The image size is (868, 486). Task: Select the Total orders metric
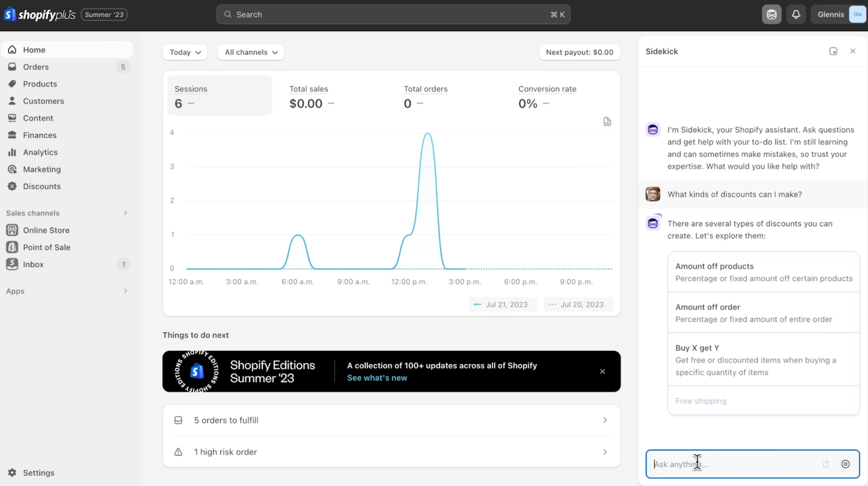point(449,95)
